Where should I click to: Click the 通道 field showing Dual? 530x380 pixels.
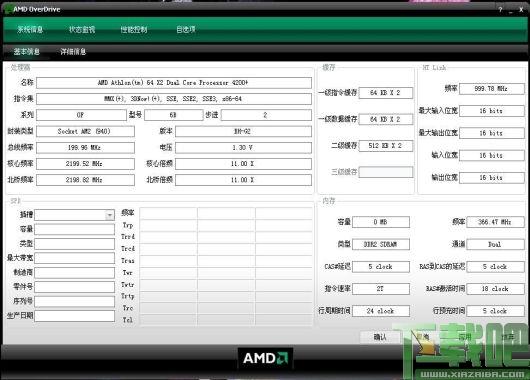(496, 244)
